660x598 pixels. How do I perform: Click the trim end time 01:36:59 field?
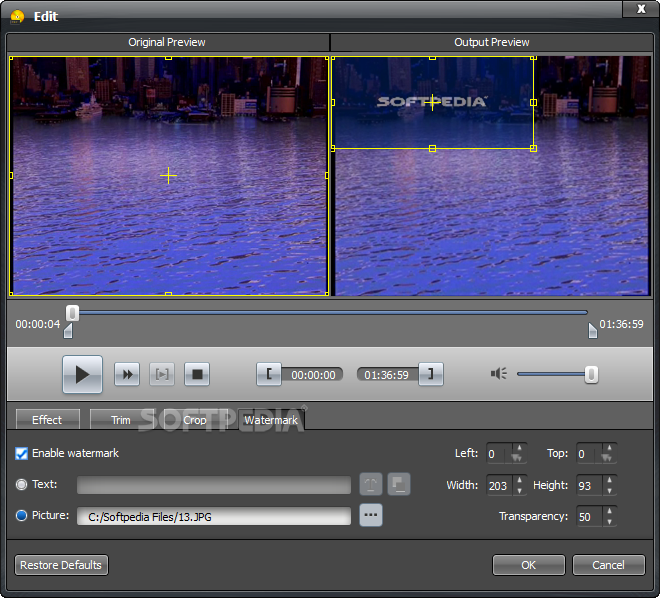coord(387,375)
